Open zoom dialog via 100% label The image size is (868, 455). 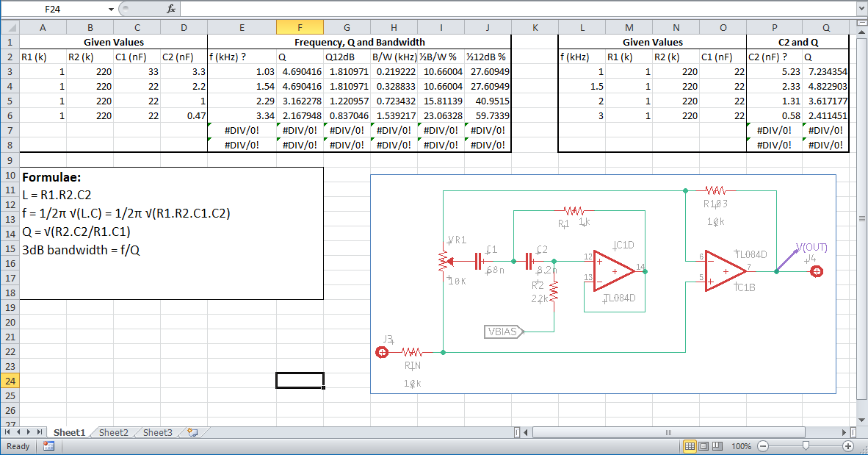coord(741,446)
